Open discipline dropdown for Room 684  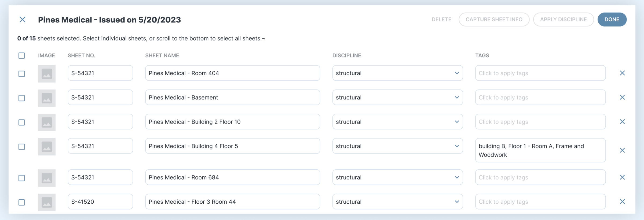tap(398, 177)
